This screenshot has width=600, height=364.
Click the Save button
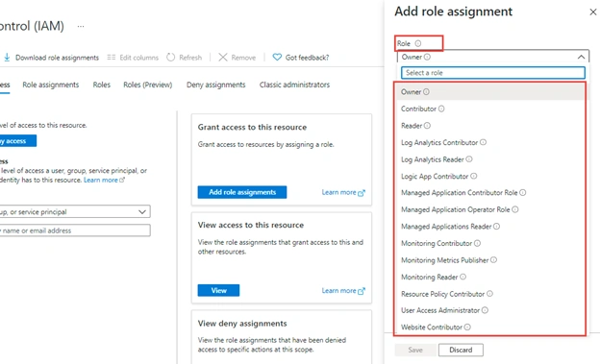point(415,350)
